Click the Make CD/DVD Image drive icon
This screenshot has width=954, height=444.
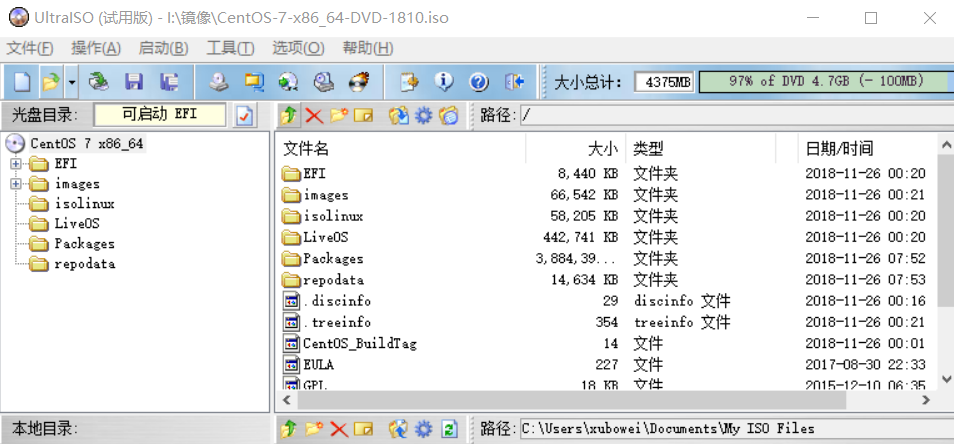[x=219, y=82]
